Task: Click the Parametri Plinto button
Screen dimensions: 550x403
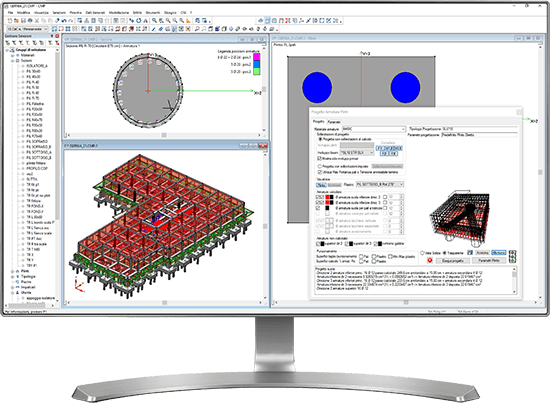Action: coord(489,261)
